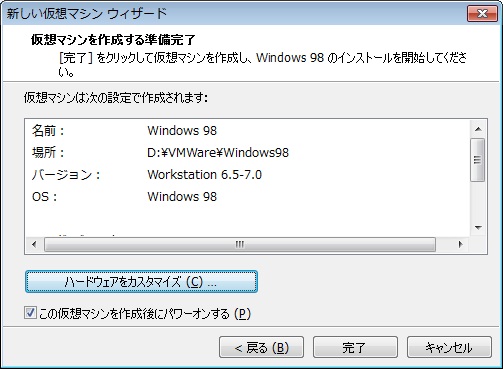Finish the wizard with the 完了 button
The image size is (503, 369).
click(355, 347)
